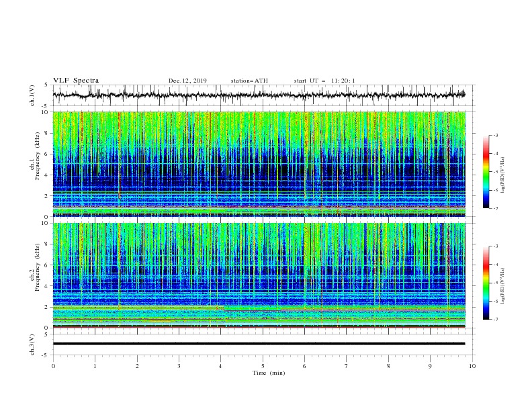Screen dimensions: 532x411
Task: Click time axis tick label "5"
Action: coord(263,366)
